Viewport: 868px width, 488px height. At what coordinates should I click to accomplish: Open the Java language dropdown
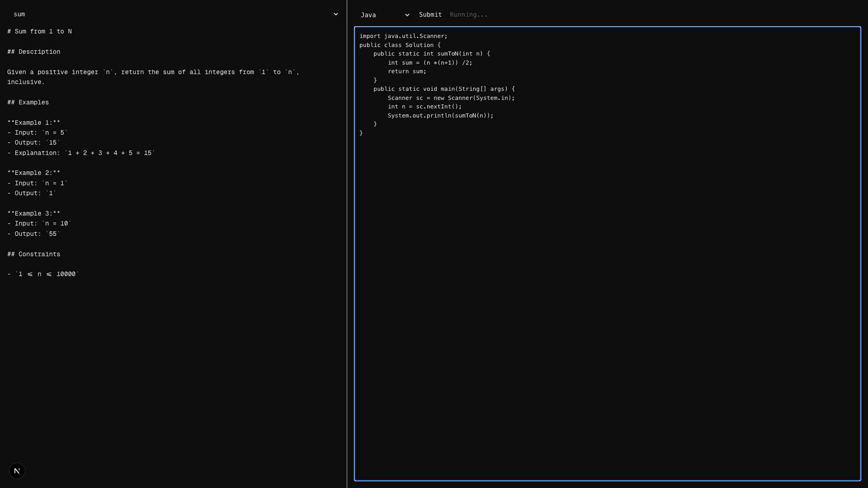[385, 15]
